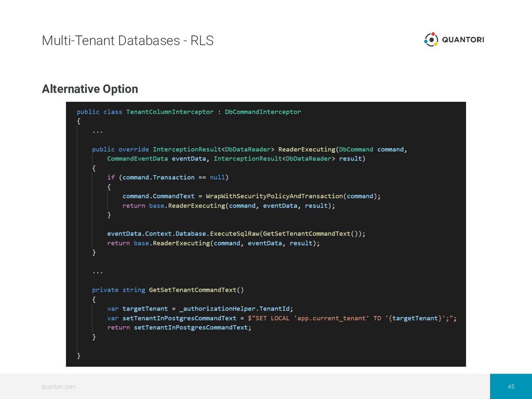Click 'command.CommandText' assignment target
The height and width of the screenshot is (399, 532).
point(158,196)
